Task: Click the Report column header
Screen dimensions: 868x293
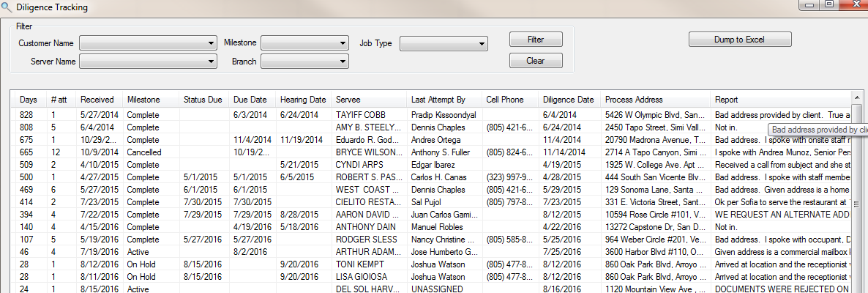Action: tap(780, 100)
